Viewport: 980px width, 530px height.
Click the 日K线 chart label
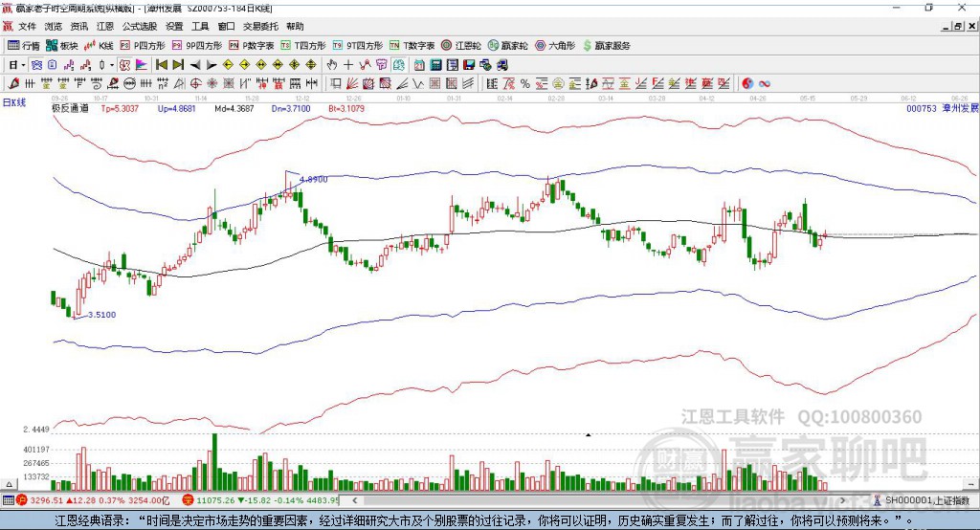(x=14, y=102)
